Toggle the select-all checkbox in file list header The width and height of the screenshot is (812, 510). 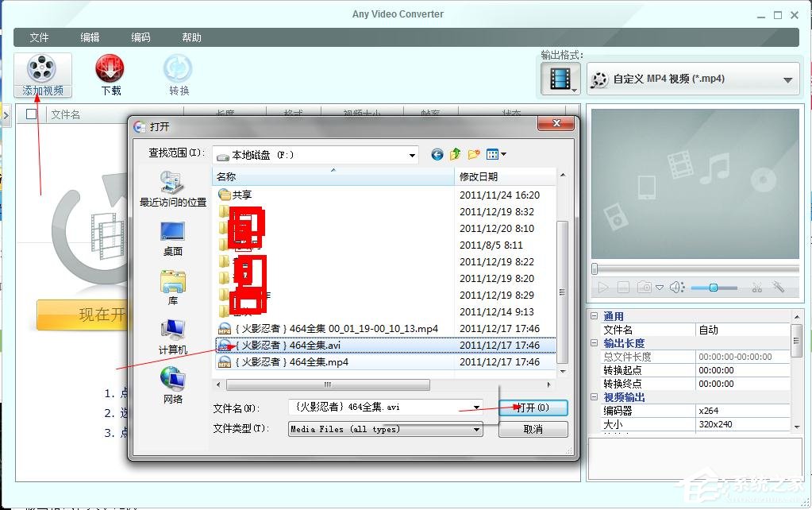(x=29, y=114)
